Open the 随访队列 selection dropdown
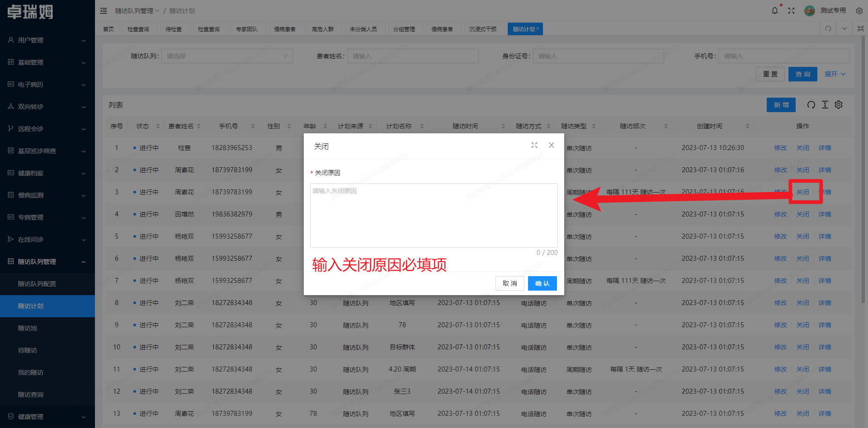Viewport: 868px width, 428px height. (227, 56)
